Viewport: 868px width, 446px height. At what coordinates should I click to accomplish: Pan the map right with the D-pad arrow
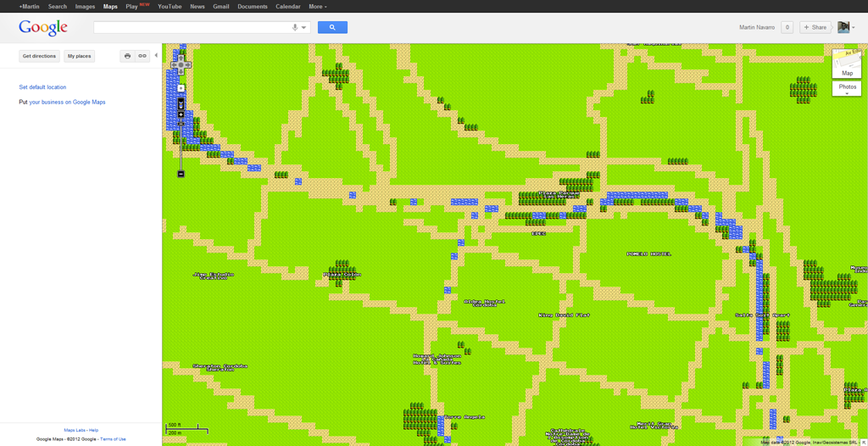187,64
